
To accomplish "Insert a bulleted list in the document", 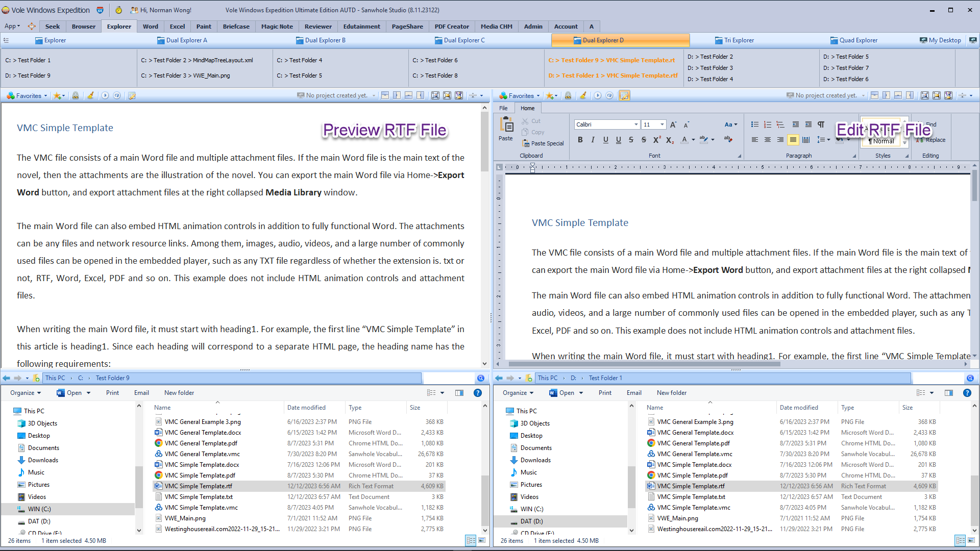I will click(754, 124).
